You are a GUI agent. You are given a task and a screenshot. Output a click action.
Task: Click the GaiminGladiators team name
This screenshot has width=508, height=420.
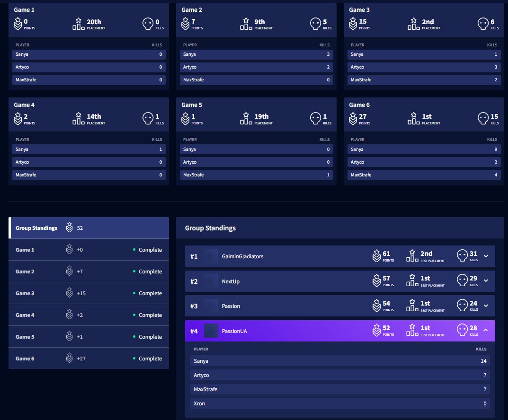pyautogui.click(x=242, y=256)
